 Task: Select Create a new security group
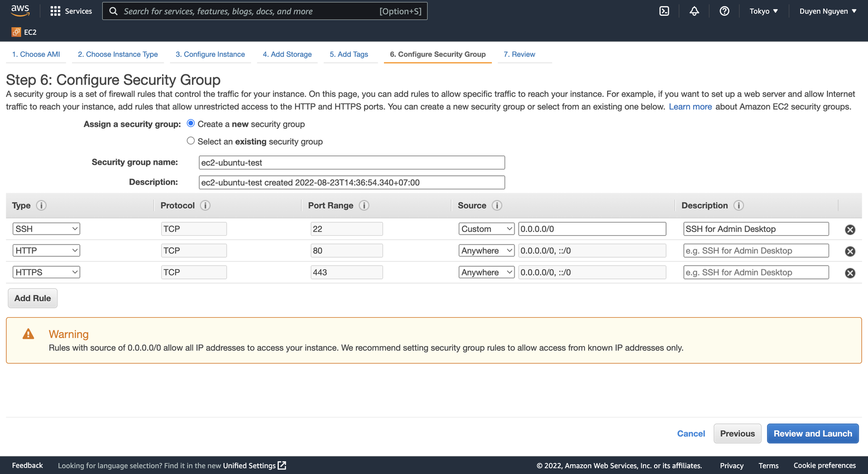[191, 124]
